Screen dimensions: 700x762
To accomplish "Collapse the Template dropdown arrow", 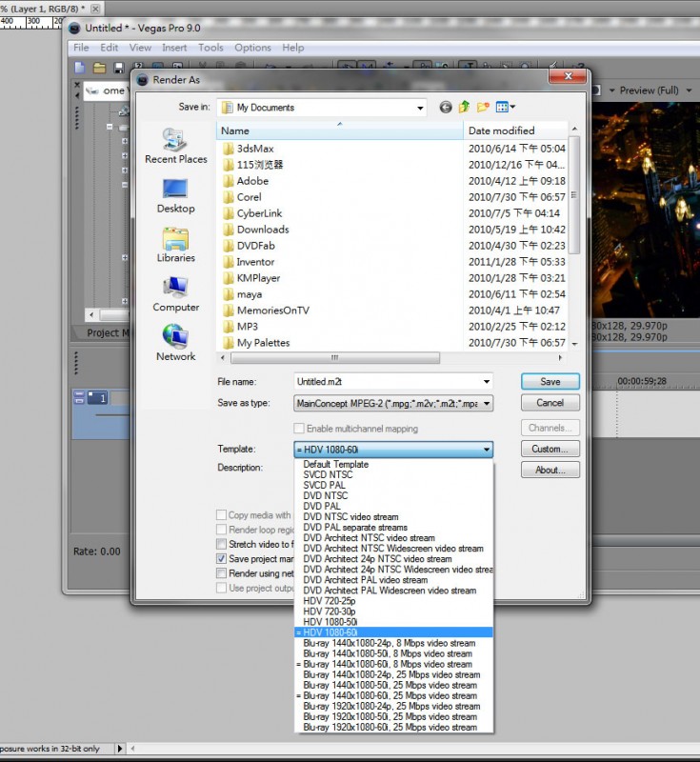I will point(487,450).
